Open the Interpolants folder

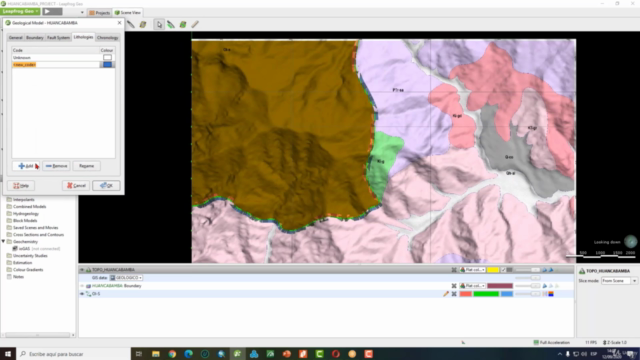pos(24,200)
